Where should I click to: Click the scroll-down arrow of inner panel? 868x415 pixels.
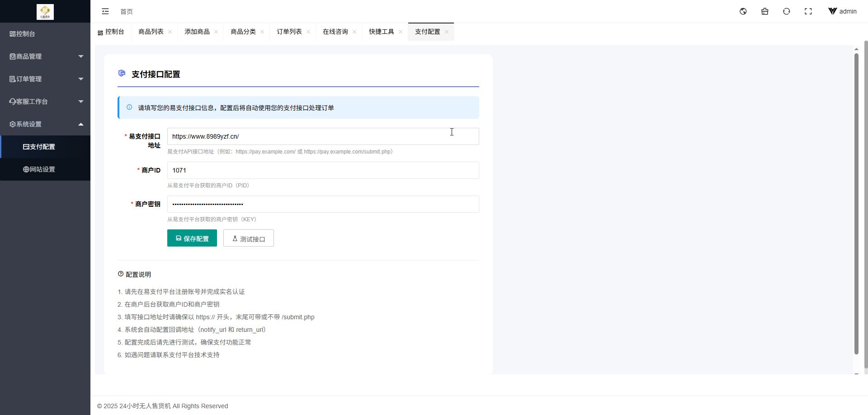pos(856,374)
